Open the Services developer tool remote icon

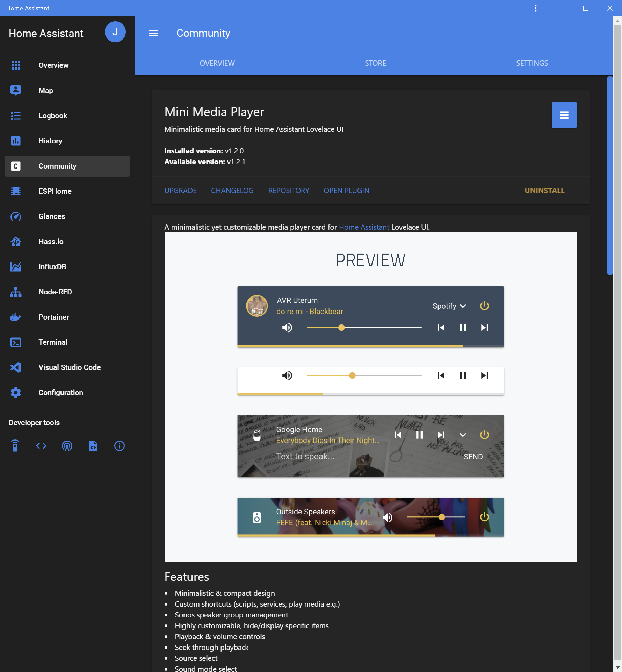pos(15,446)
